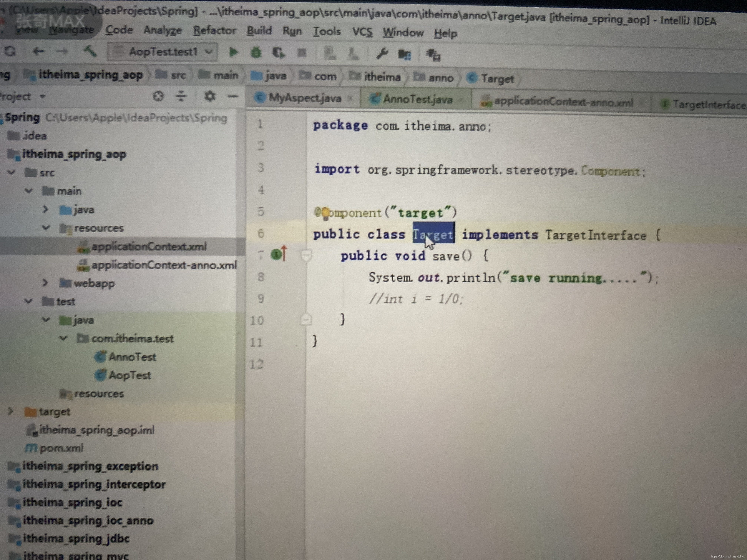Viewport: 747px width, 560px height.
Task: Click fold end marker at line 10
Action: tap(306, 319)
